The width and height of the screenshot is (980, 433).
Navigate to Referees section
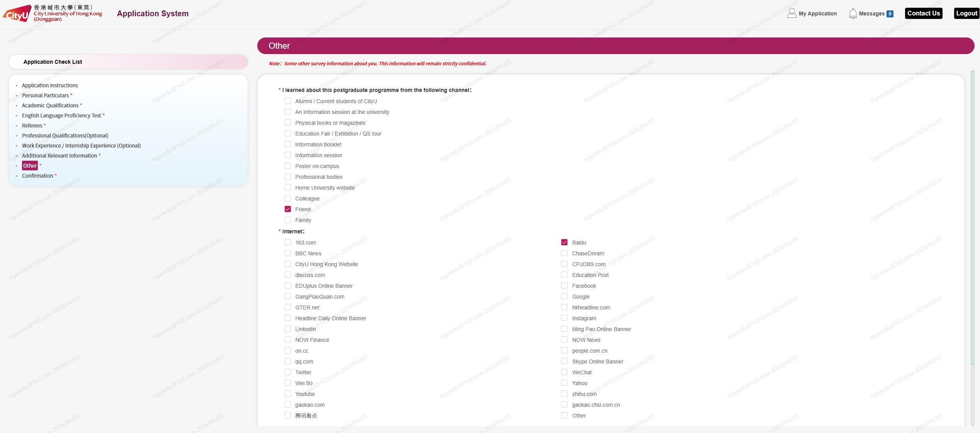pos(32,126)
